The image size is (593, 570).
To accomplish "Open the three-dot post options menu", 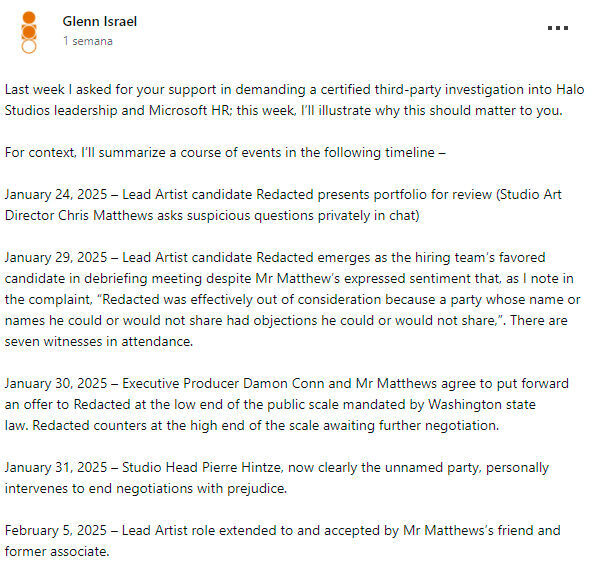I will (558, 28).
